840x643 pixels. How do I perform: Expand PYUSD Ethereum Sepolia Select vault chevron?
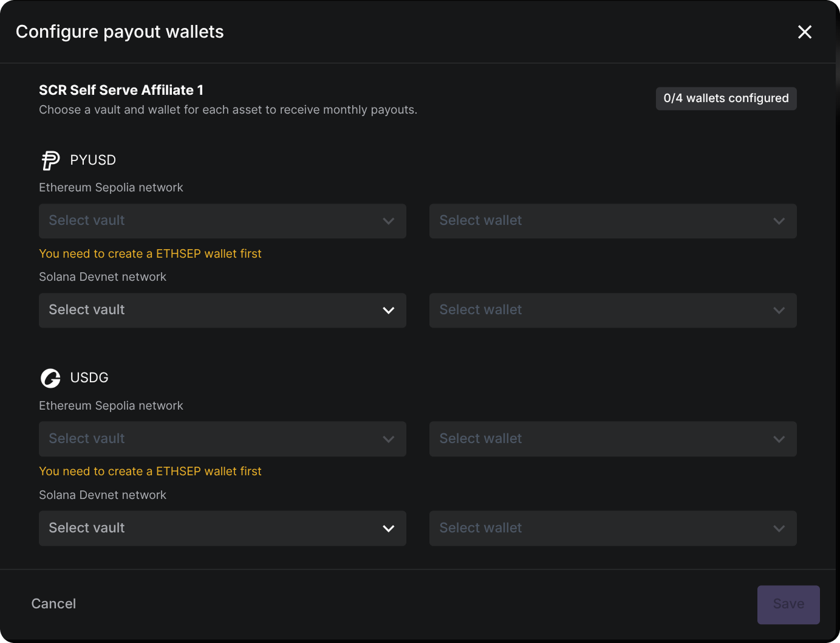click(x=389, y=221)
